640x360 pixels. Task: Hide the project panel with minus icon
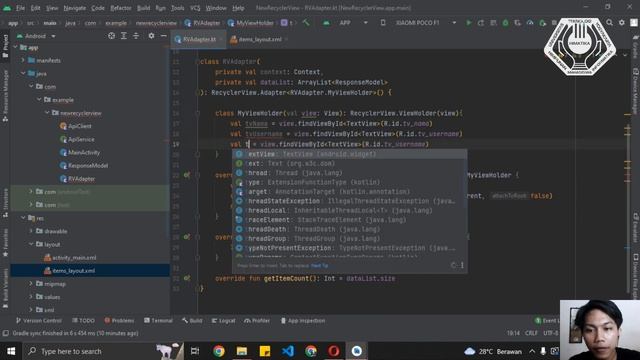163,36
